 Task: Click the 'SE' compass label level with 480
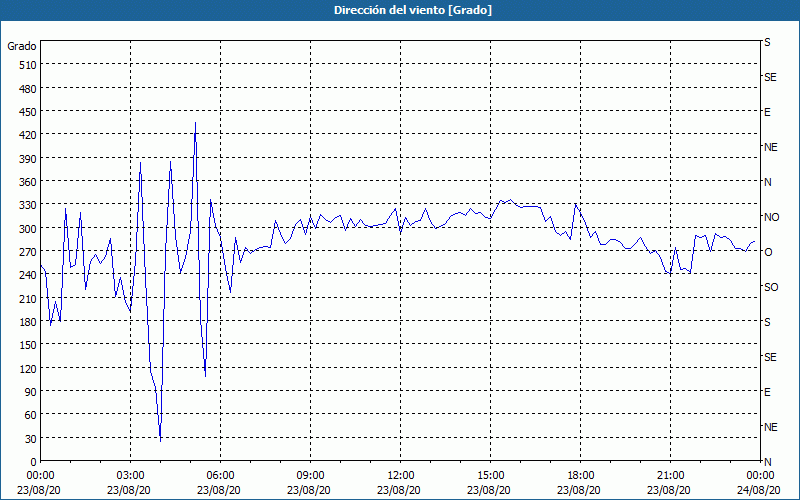(770, 77)
